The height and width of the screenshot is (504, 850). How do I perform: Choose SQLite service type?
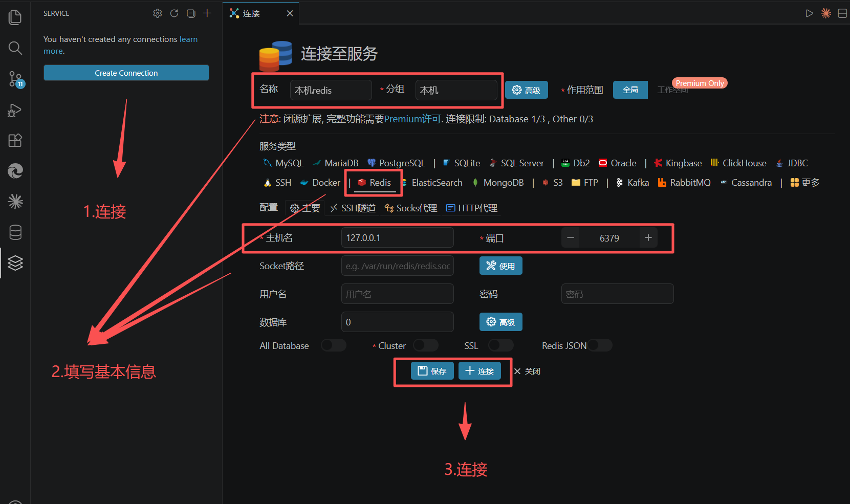[x=461, y=163]
